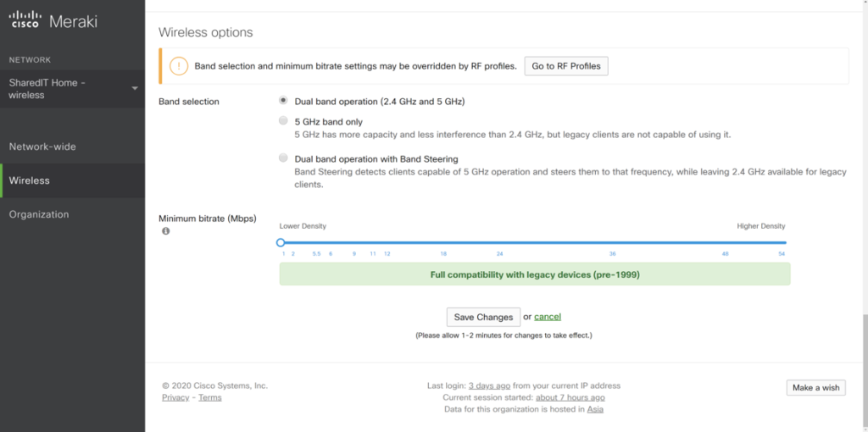
Task: Select the 5 GHz band only option
Action: point(283,121)
